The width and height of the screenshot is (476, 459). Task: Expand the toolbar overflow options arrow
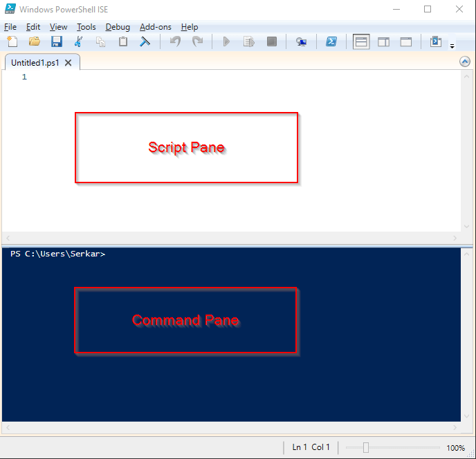tap(452, 46)
